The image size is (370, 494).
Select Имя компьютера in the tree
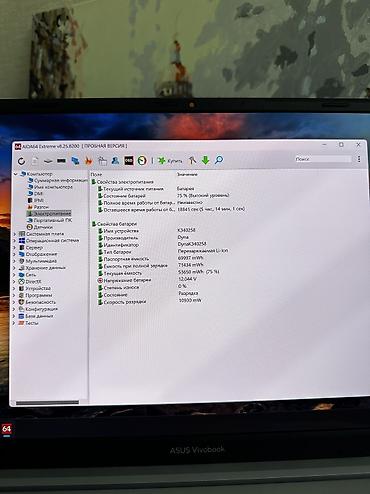50,187
